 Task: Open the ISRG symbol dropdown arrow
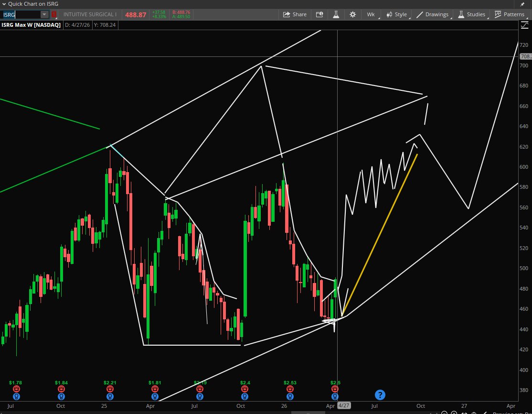pos(44,15)
